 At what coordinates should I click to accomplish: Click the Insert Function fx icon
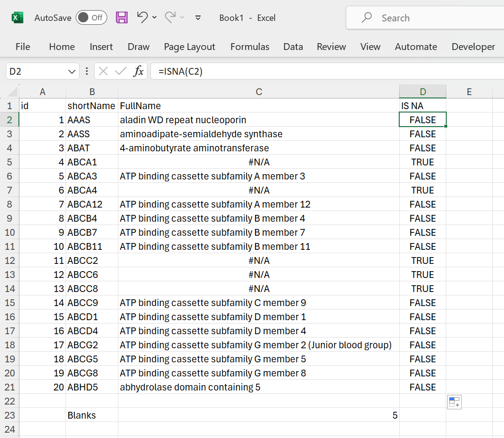(139, 71)
